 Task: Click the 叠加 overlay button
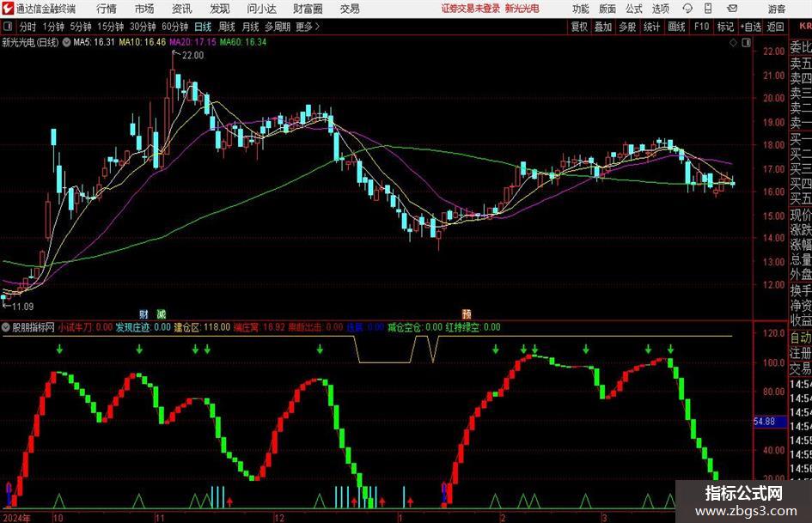point(603,27)
